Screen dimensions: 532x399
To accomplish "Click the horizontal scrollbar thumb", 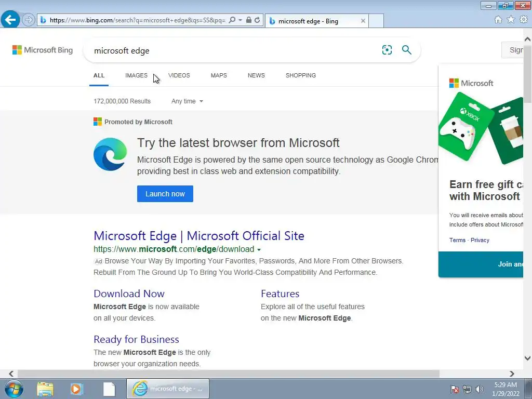I will [229, 374].
